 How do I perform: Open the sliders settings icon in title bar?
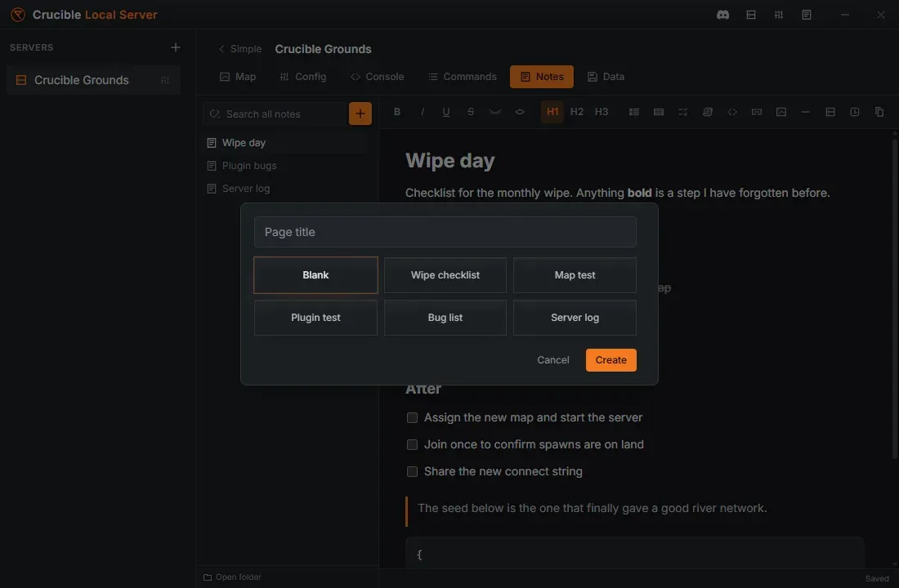[779, 15]
